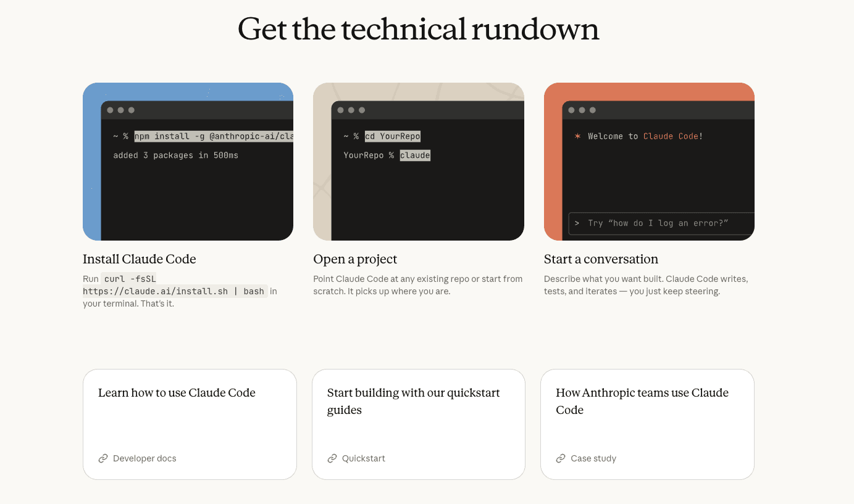Screen dimensions: 854x504
Task: Open Start building with our quickstart guides
Action: 418,424
